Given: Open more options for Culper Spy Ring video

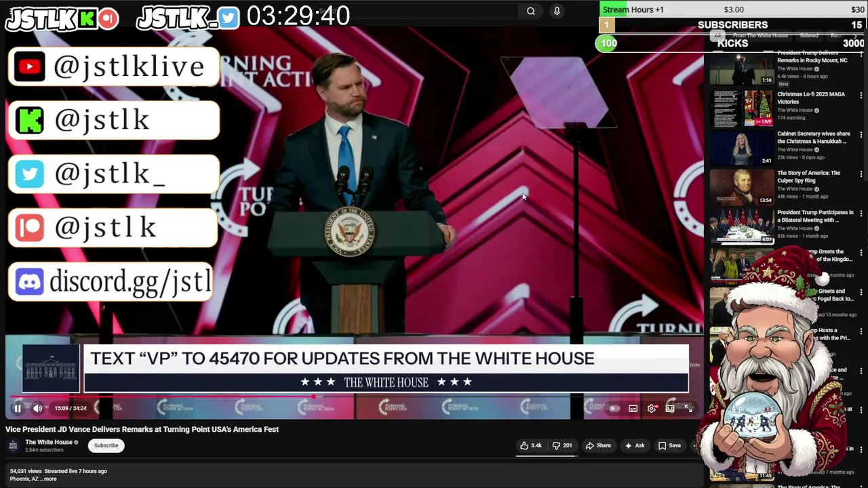Looking at the screenshot, I should [862, 175].
